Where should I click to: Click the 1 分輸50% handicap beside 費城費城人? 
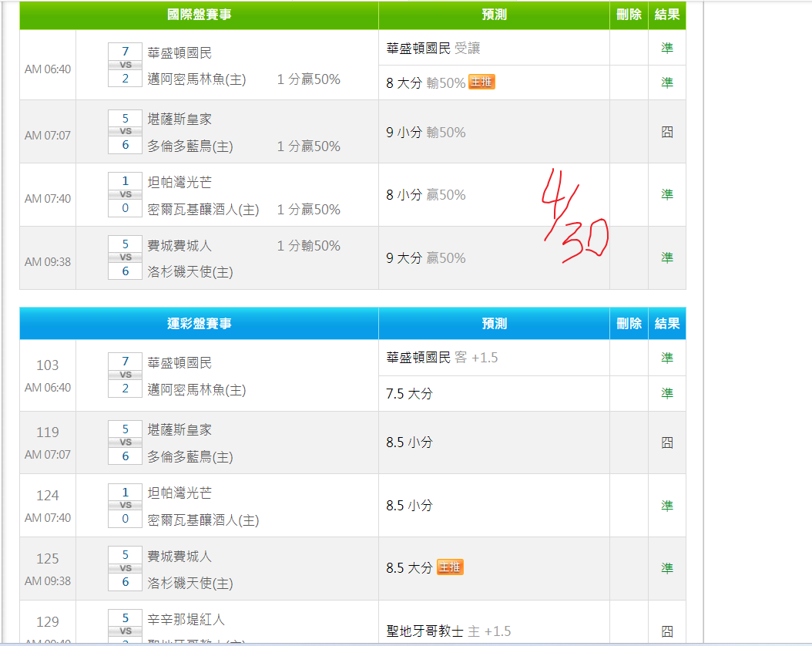coord(309,246)
